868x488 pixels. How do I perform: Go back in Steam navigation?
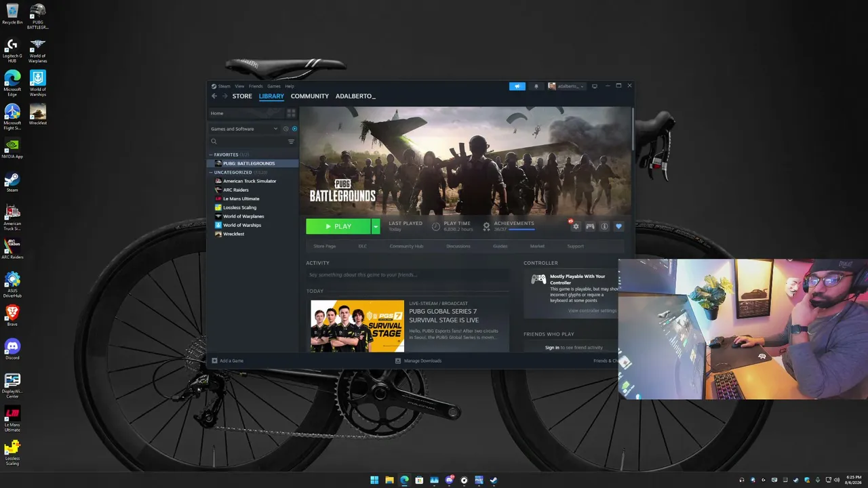pyautogui.click(x=214, y=96)
